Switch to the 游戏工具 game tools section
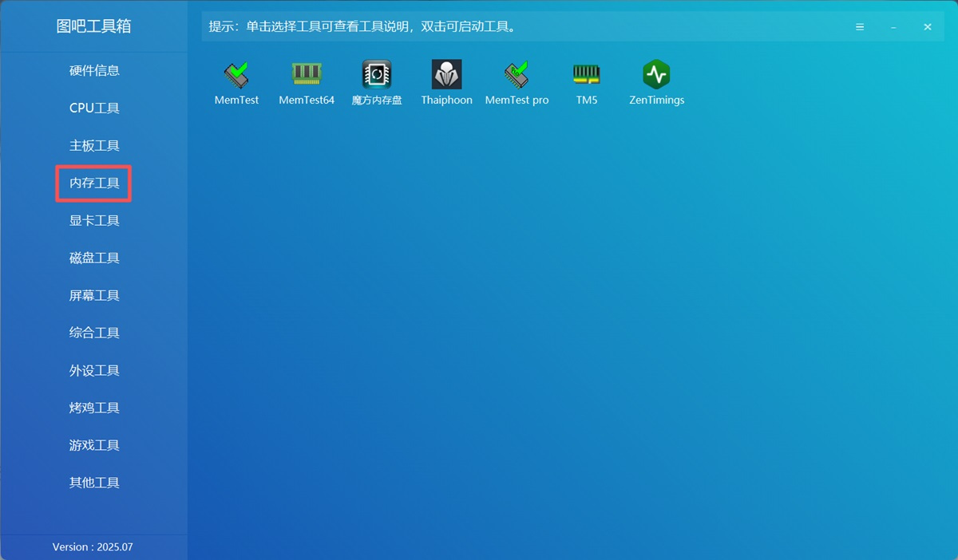The height and width of the screenshot is (560, 958). [93, 444]
